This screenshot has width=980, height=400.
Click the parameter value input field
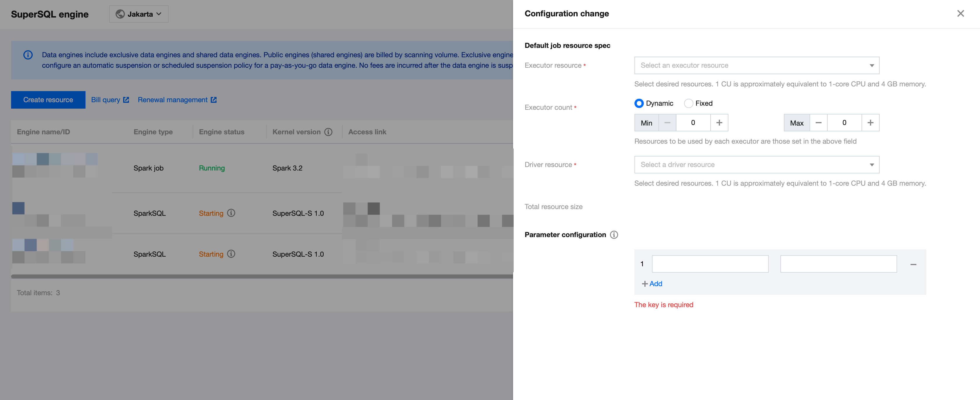[838, 264]
